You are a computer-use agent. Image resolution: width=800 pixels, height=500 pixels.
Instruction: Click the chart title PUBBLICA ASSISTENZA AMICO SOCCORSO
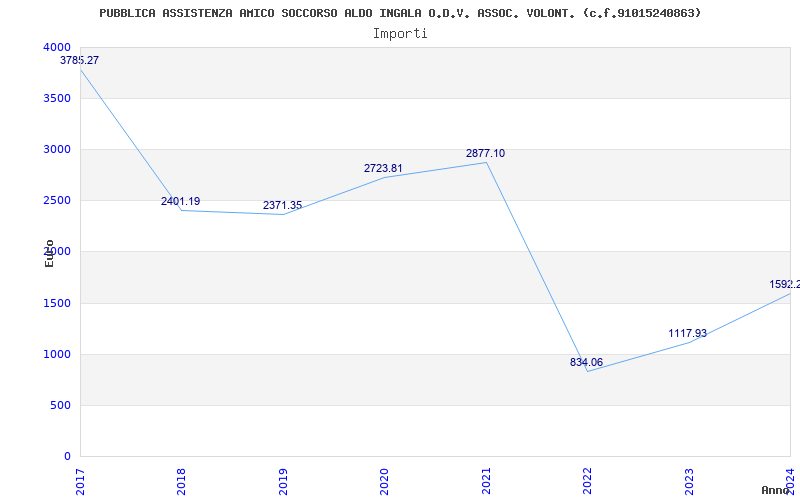click(x=401, y=13)
